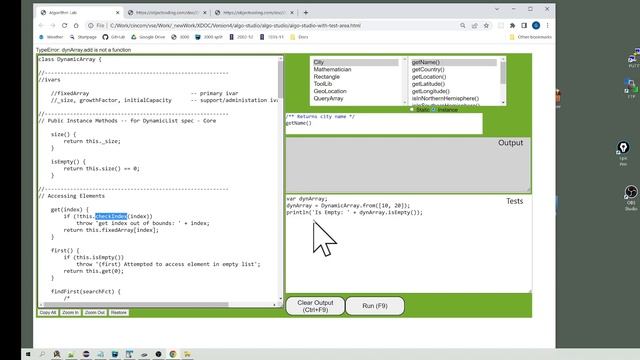The height and width of the screenshot is (360, 640).
Task: Click inside the gray Output area
Action: (x=408, y=164)
